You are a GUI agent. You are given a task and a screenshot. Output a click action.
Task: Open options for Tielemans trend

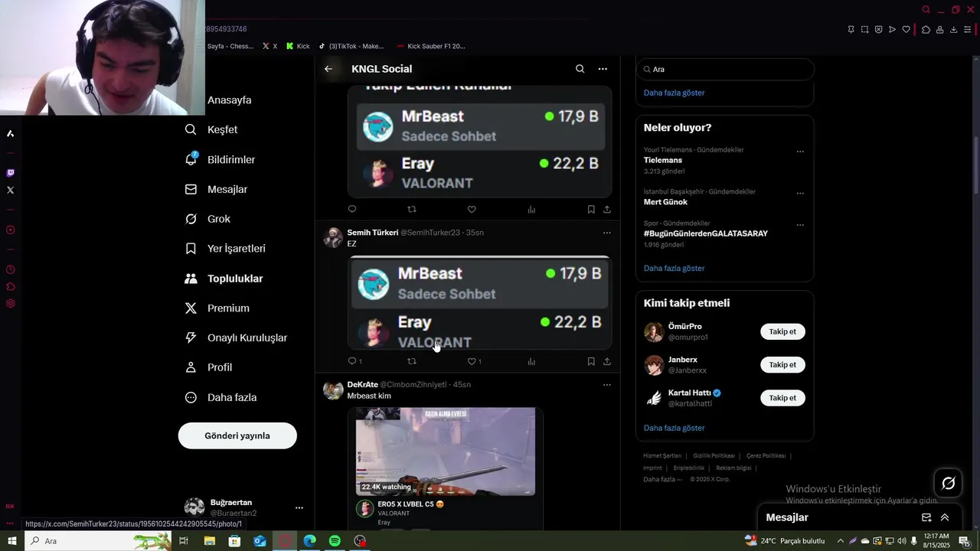click(x=800, y=152)
